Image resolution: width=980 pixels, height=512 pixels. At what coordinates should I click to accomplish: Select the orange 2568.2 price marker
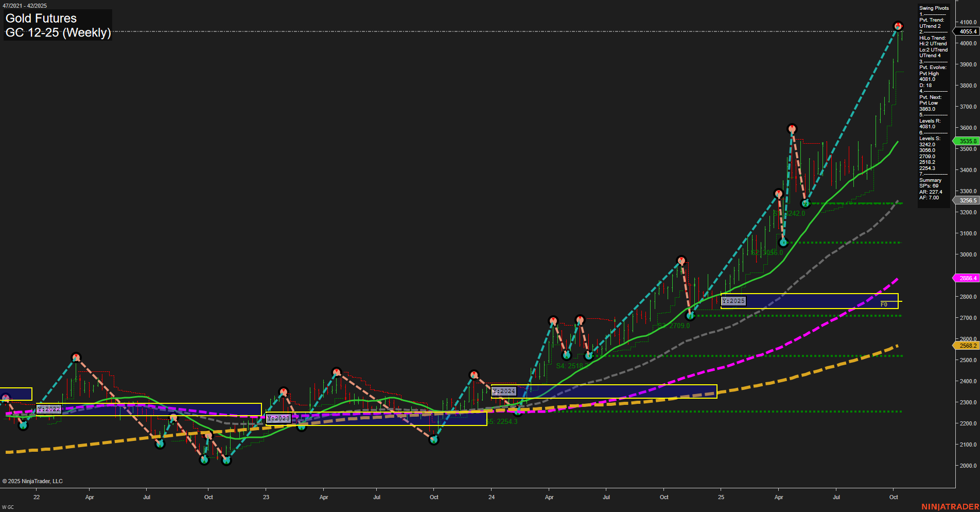coord(967,346)
